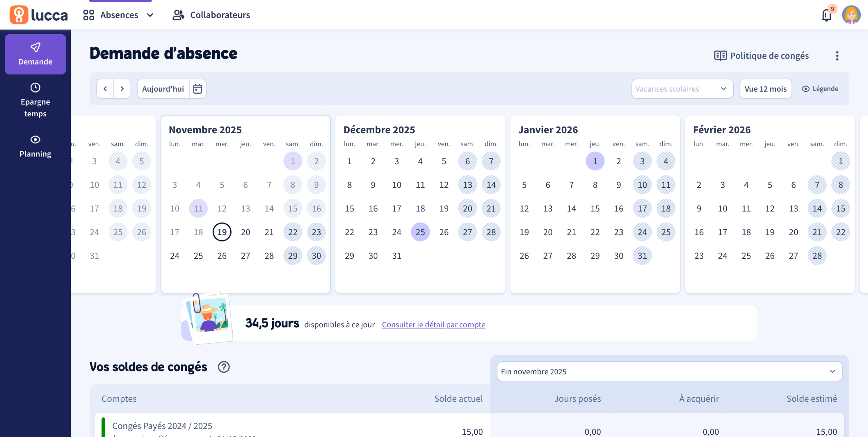Screen dimensions: 868x437
Task: Show the Légende panel
Action: (820, 89)
